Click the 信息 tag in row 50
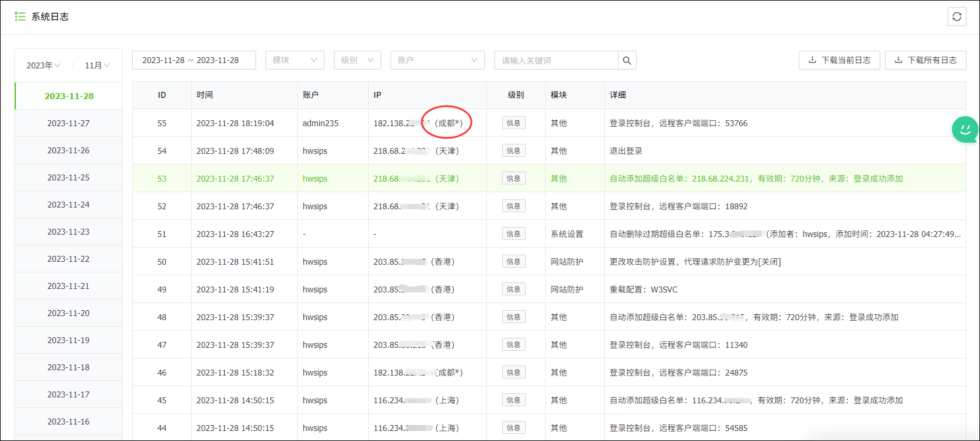The height and width of the screenshot is (441, 980). [x=514, y=262]
